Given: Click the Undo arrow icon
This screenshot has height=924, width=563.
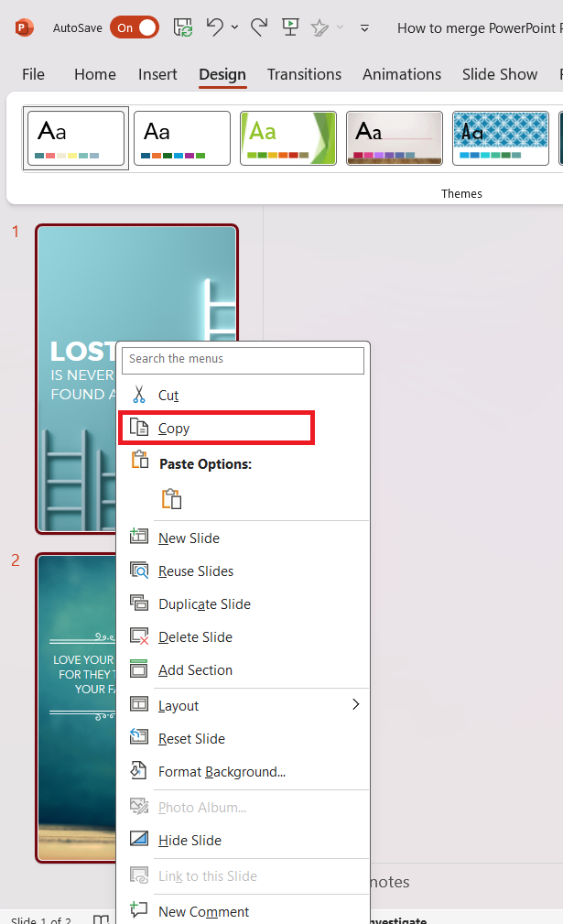Looking at the screenshot, I should click(x=215, y=27).
